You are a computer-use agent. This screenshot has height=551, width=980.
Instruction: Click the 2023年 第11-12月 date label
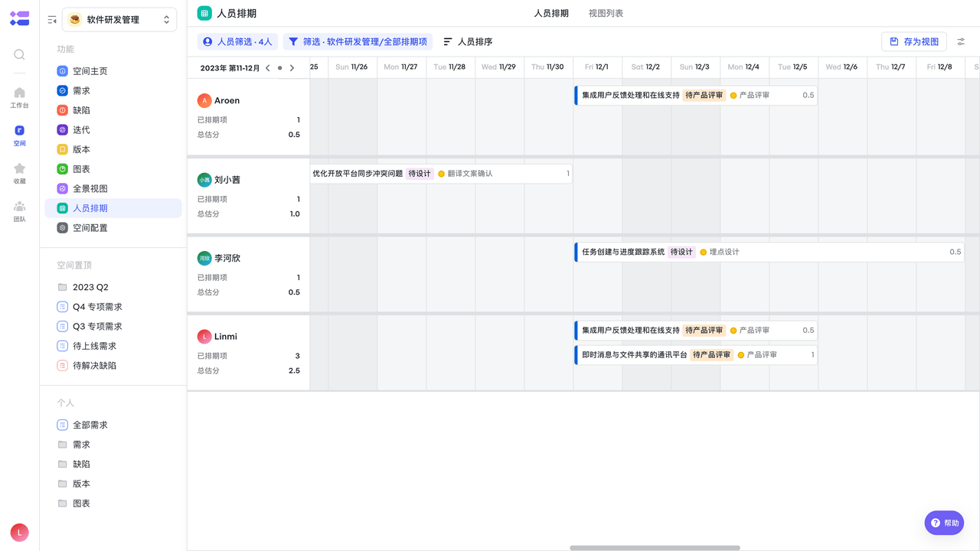(x=230, y=68)
